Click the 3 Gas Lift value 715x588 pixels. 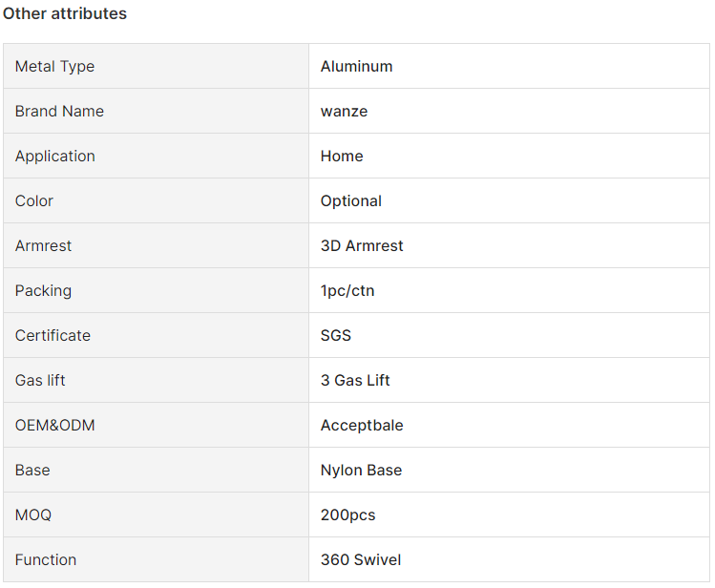coord(355,380)
